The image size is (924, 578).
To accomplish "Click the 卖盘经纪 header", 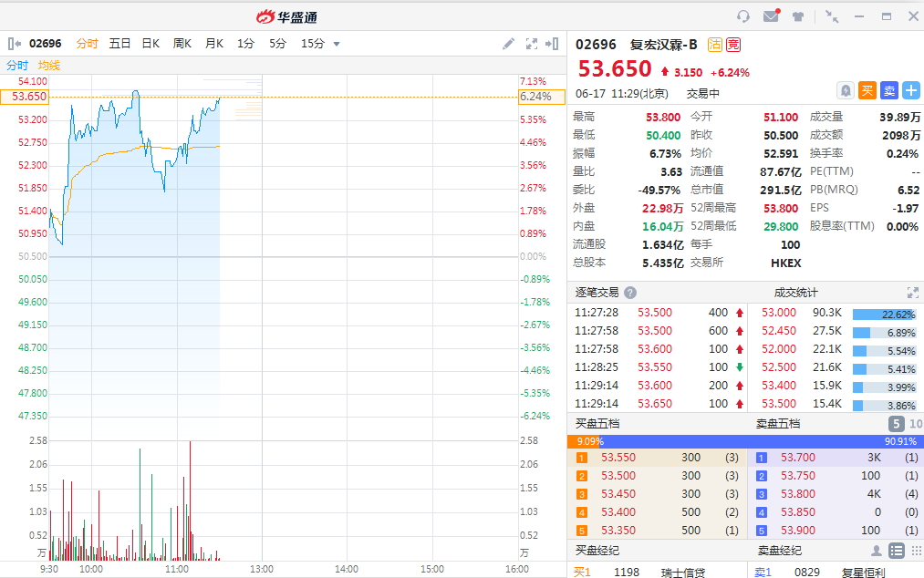I will [x=779, y=551].
